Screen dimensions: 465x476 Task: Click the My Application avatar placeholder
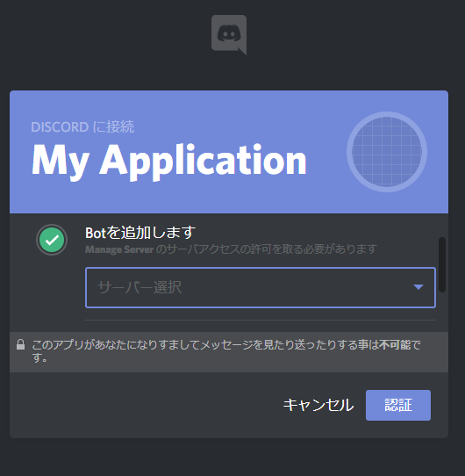click(387, 152)
